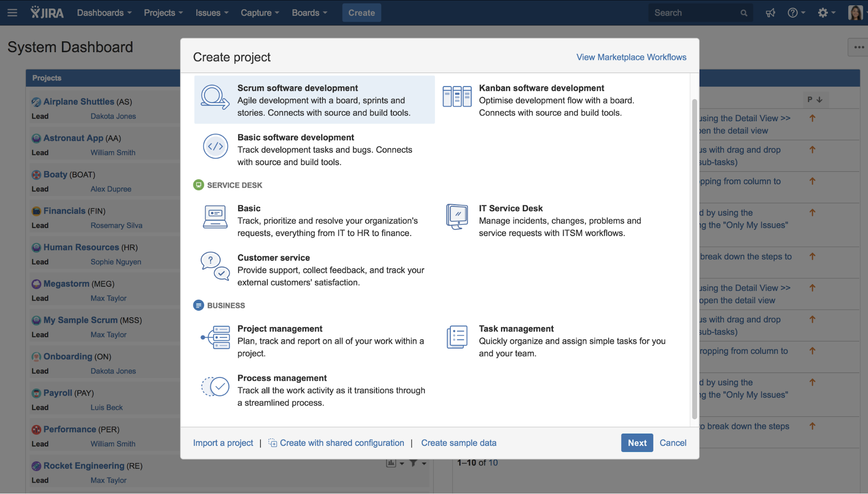Click the Next button
Viewport: 868px width, 494px height.
pos(637,443)
